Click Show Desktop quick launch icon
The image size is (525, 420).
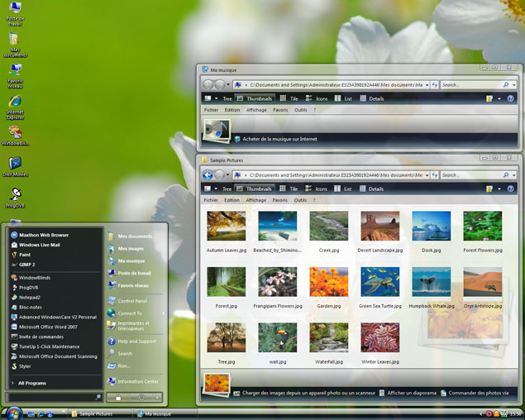31,414
